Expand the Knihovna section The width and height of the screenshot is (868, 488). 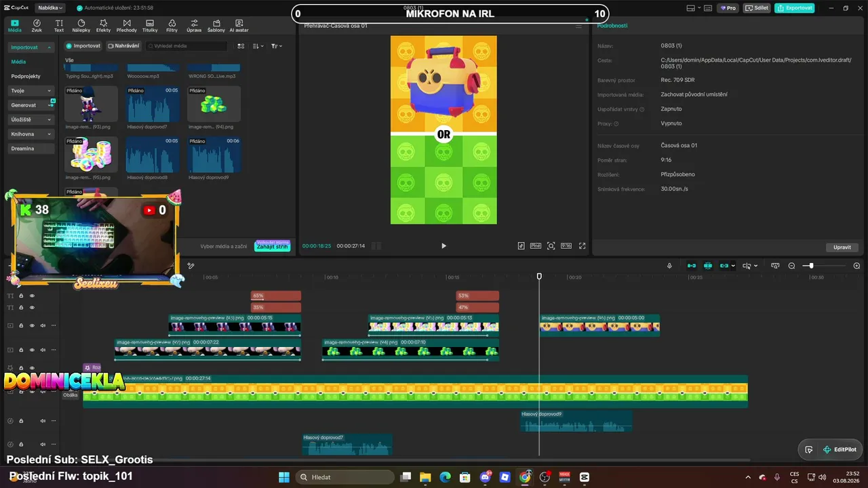pyautogui.click(x=31, y=134)
